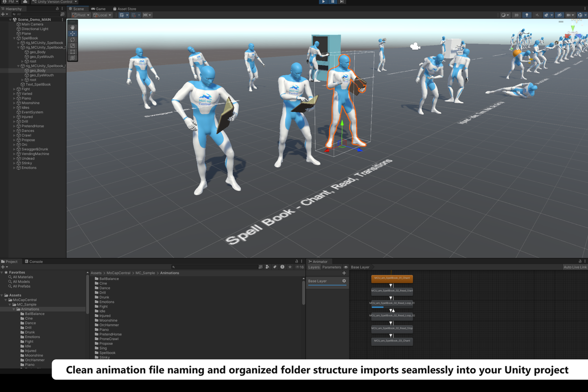The width and height of the screenshot is (588, 392).
Task: Click the Favorites star in Project search bar
Action: click(290, 267)
